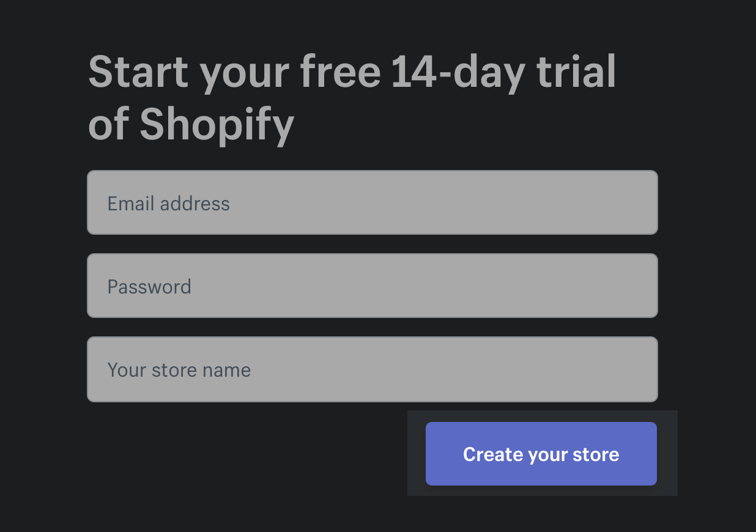Viewport: 756px width, 532px height.
Task: Click the Email address input field
Action: tap(372, 202)
